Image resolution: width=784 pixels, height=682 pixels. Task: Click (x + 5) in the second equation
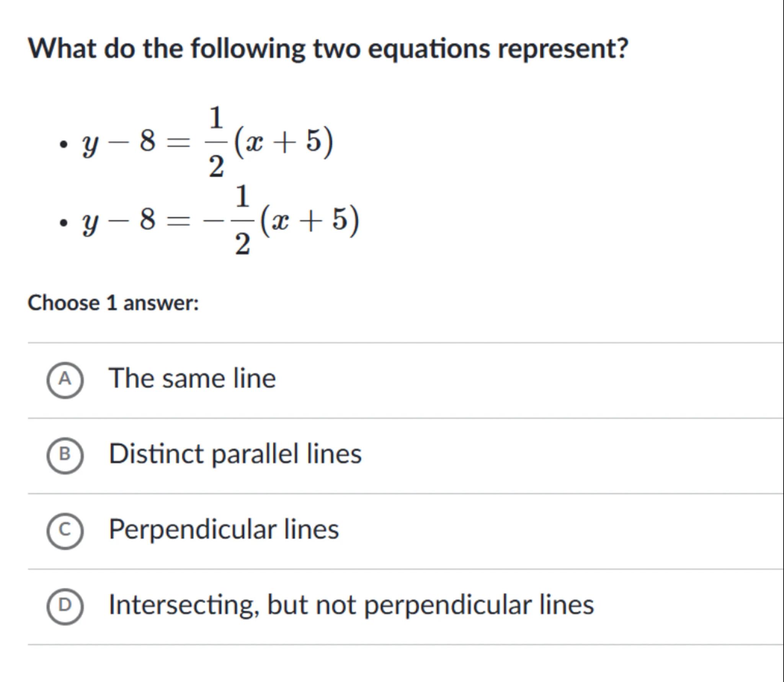(309, 220)
